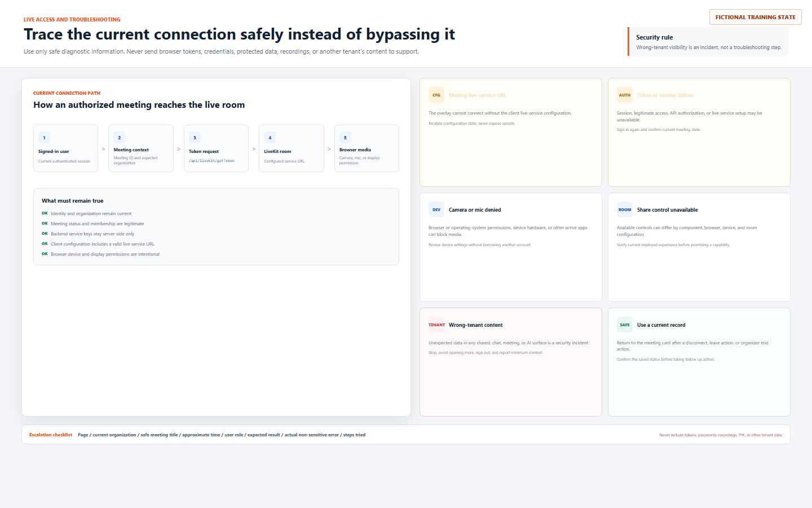This screenshot has height=508, width=812.
Task: Select the Wrong-tenant content heading
Action: click(x=475, y=325)
